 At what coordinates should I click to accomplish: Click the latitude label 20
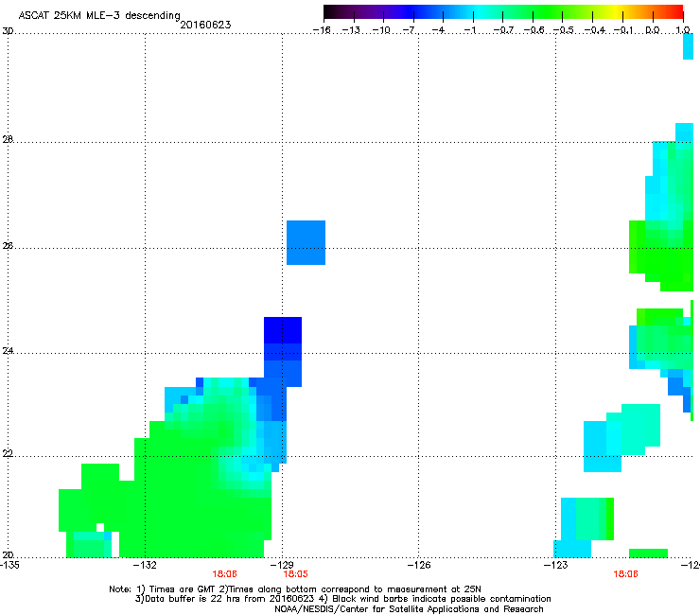point(8,555)
